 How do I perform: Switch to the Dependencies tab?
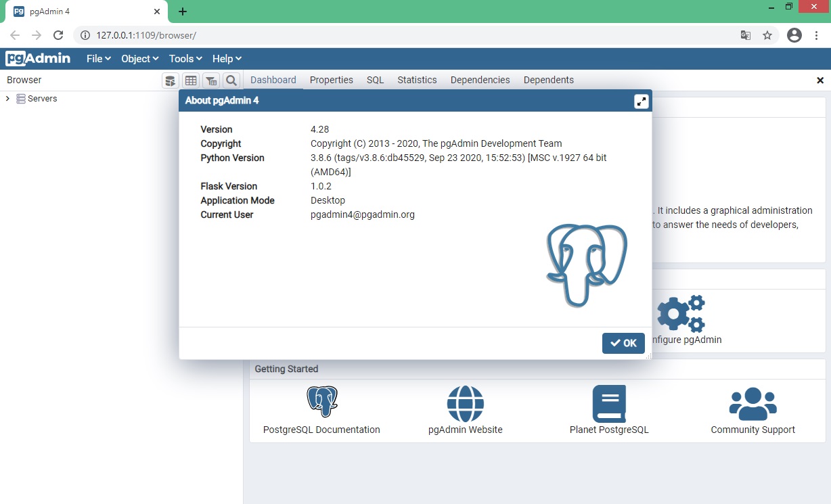[x=480, y=80]
